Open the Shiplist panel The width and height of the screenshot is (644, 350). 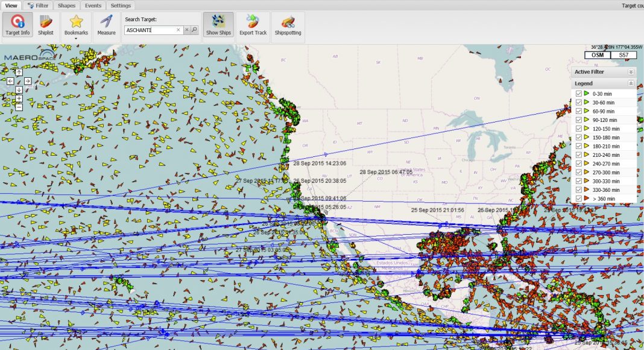(46, 26)
